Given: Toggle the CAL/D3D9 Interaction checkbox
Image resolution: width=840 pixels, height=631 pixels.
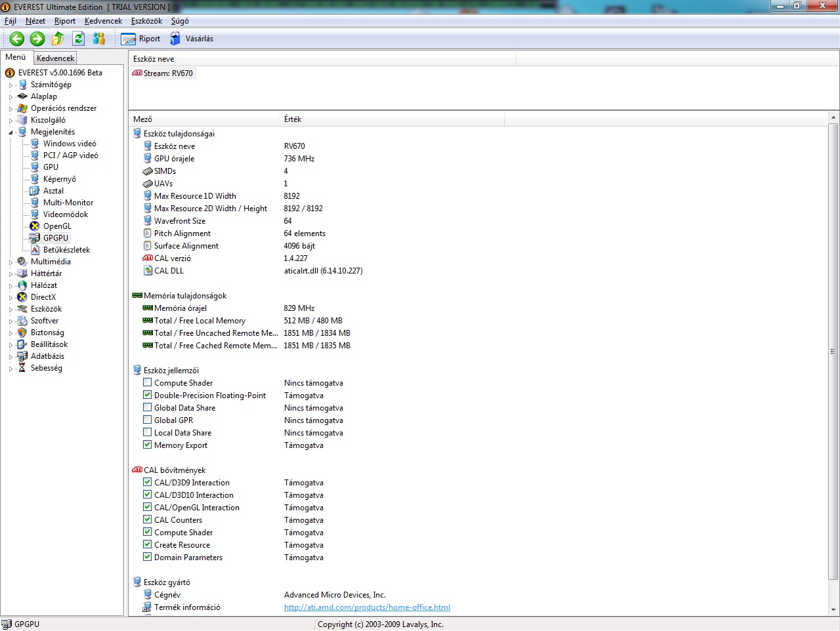Looking at the screenshot, I should point(148,482).
